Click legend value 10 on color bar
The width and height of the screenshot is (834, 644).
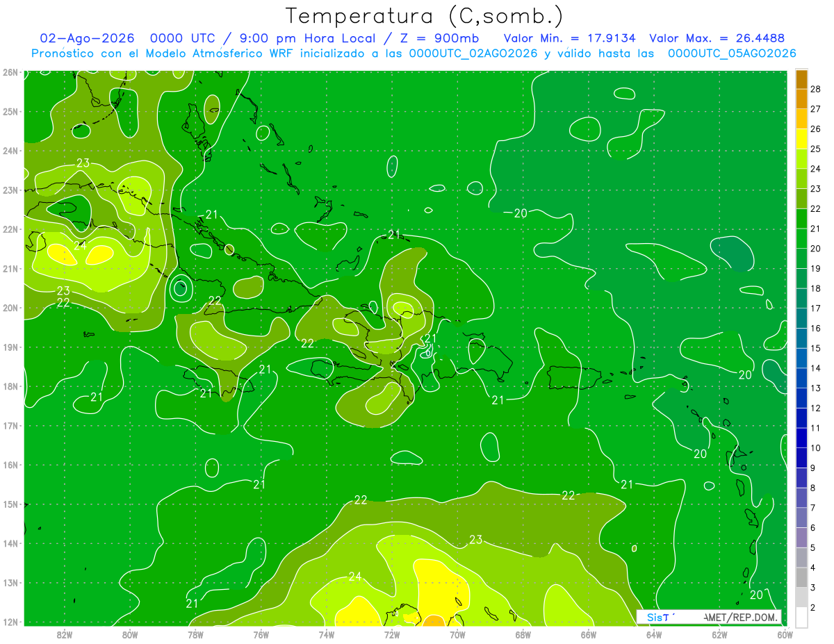[815, 448]
